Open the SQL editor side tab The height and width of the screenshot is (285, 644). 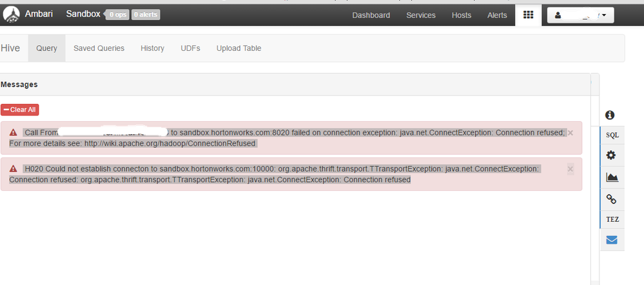point(612,135)
